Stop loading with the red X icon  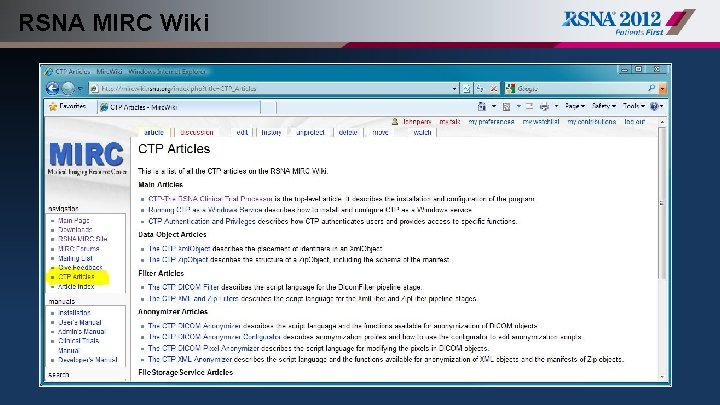pos(494,89)
